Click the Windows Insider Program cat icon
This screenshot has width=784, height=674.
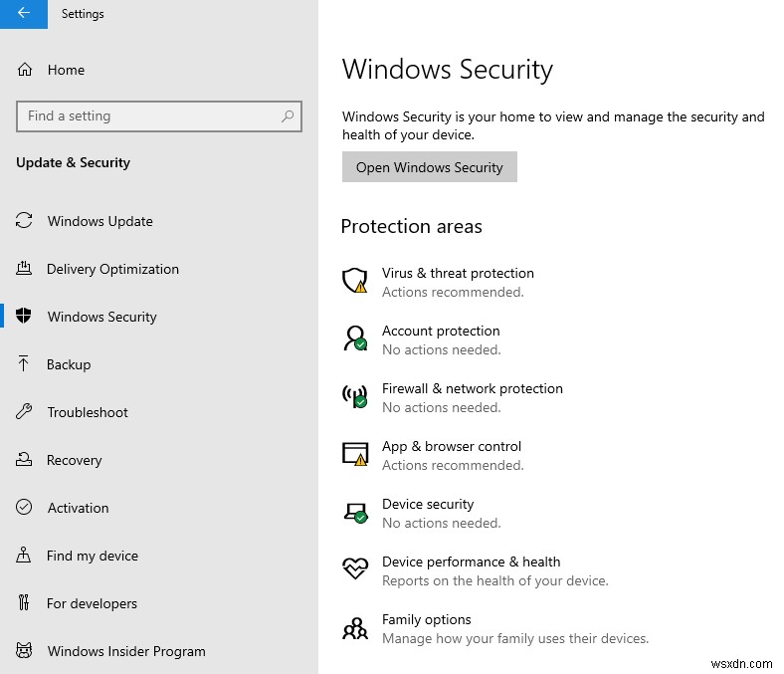pos(24,650)
